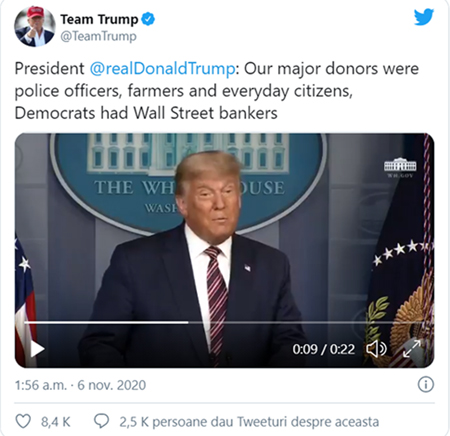The image size is (450, 436).
Task: Click the Twitter bird logo
Action: coord(424,17)
